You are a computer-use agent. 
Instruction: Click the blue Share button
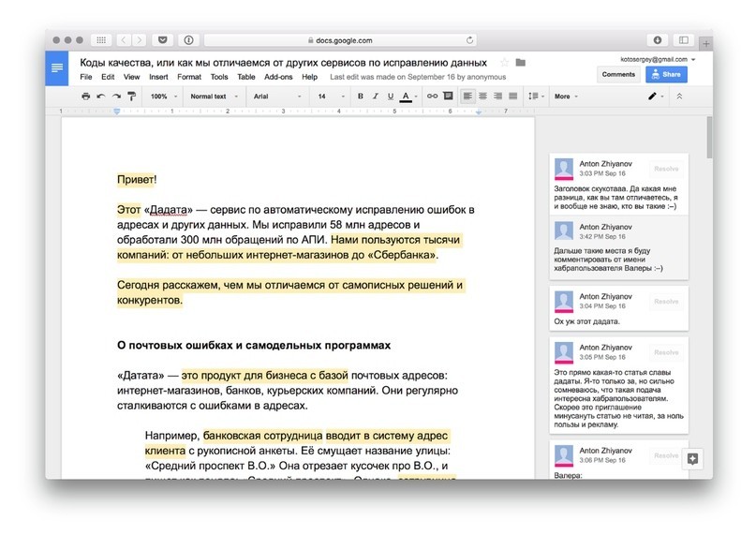pyautogui.click(x=666, y=74)
